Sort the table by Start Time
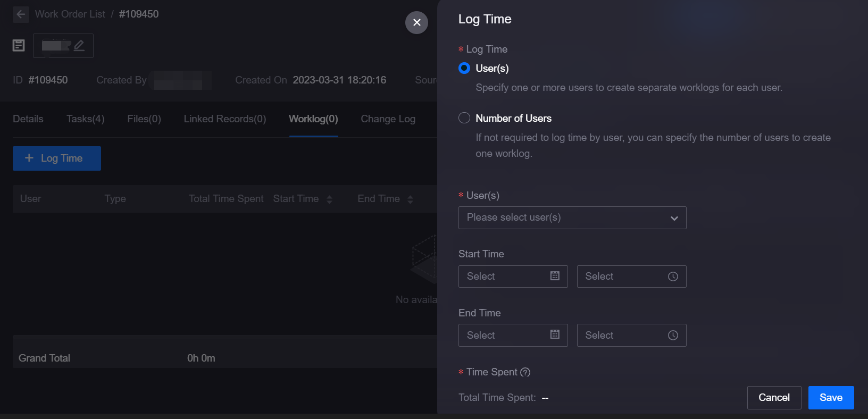868x419 pixels. tap(329, 199)
